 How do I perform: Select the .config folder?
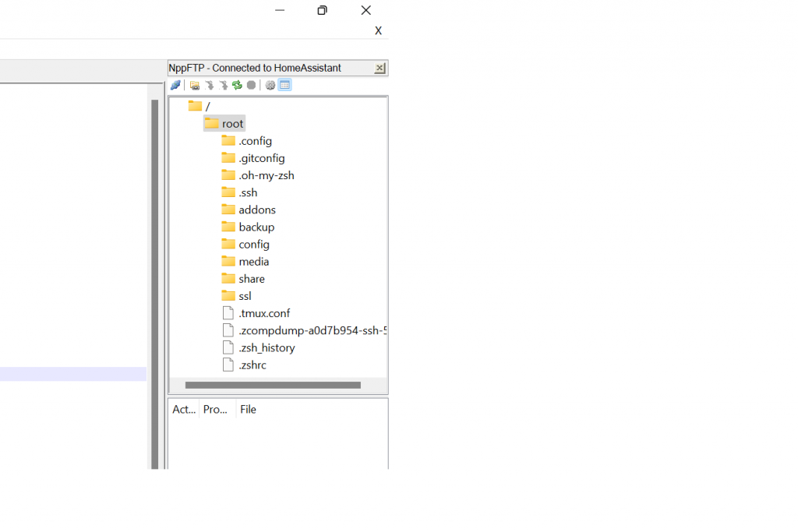(247, 141)
